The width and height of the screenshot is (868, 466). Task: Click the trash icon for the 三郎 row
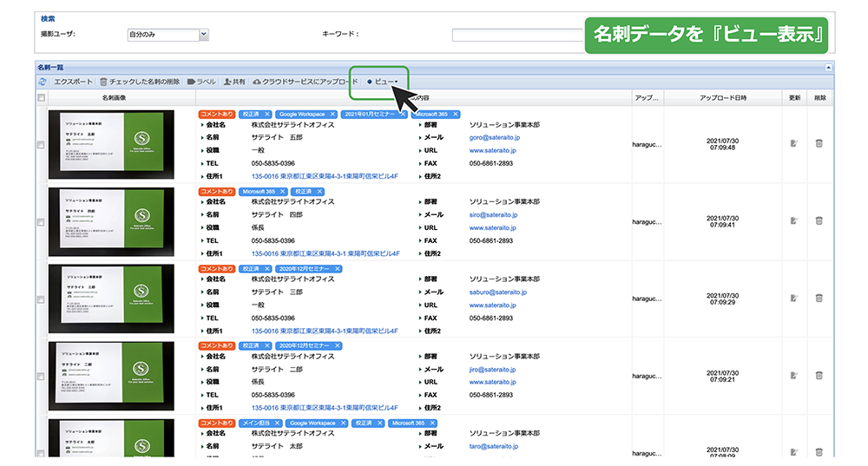[x=819, y=299]
